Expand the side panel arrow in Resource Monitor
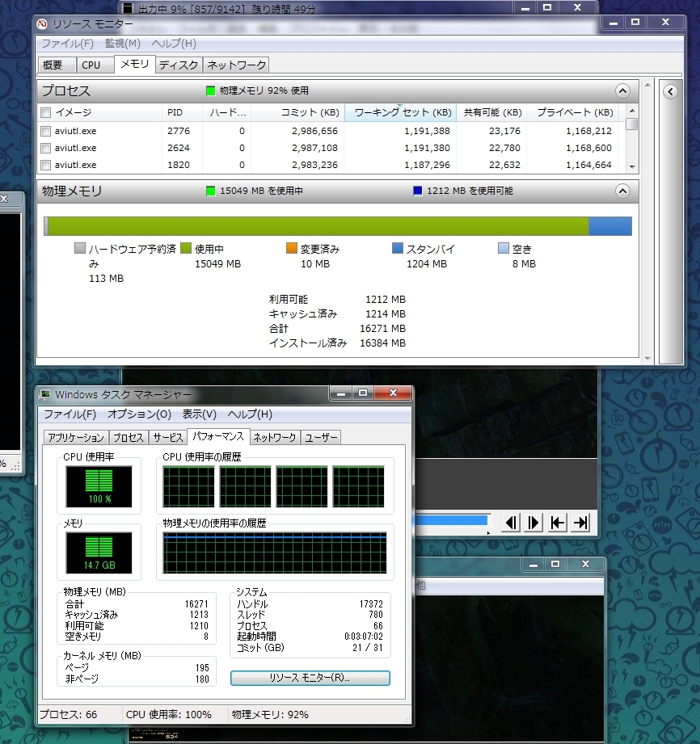The width and height of the screenshot is (700, 744). tap(669, 91)
